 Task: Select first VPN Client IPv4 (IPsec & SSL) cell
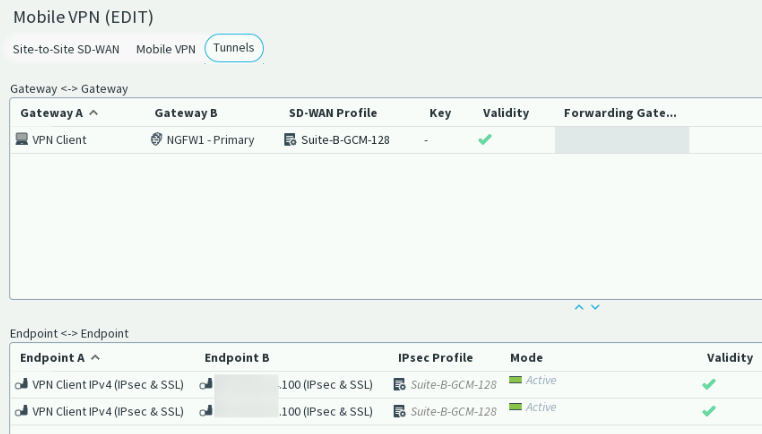coord(108,384)
